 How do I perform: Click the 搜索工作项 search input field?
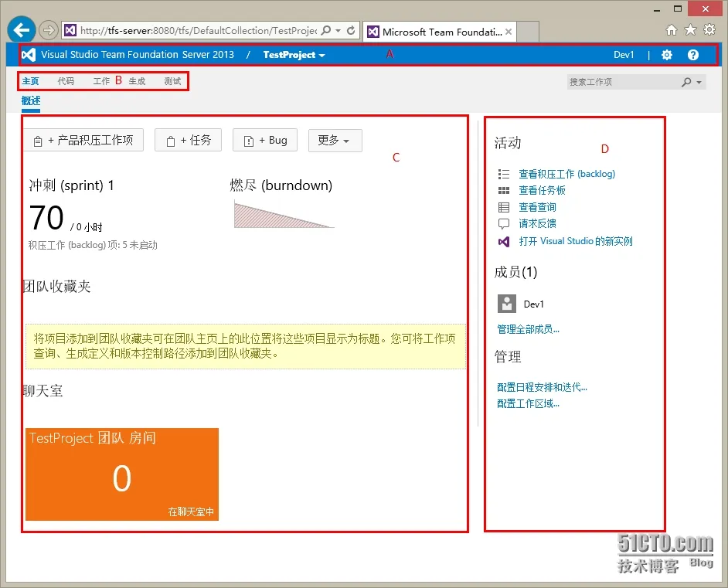click(x=622, y=82)
